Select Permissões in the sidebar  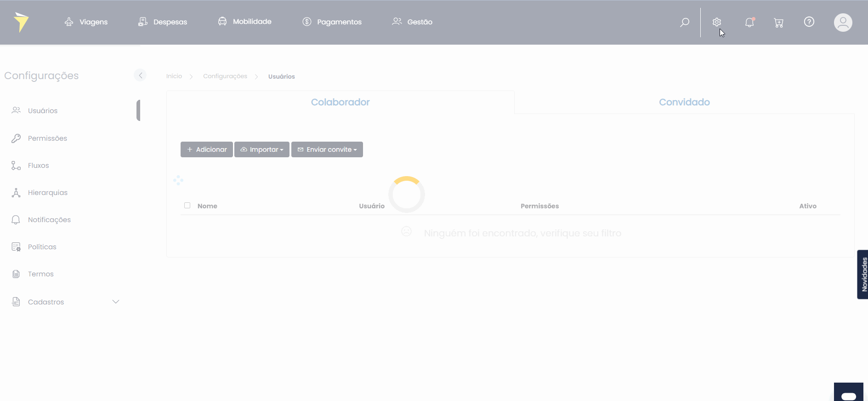click(x=47, y=138)
